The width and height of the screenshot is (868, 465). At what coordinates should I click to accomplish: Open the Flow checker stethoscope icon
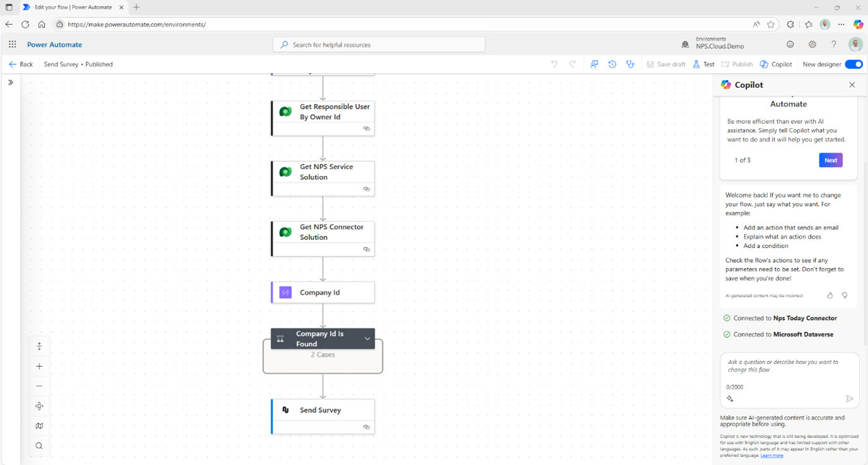[x=630, y=64]
